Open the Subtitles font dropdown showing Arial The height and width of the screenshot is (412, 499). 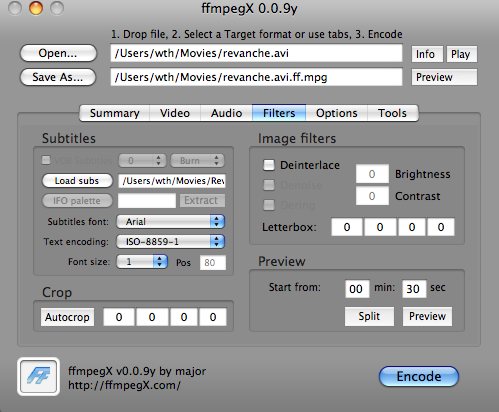[x=170, y=221]
